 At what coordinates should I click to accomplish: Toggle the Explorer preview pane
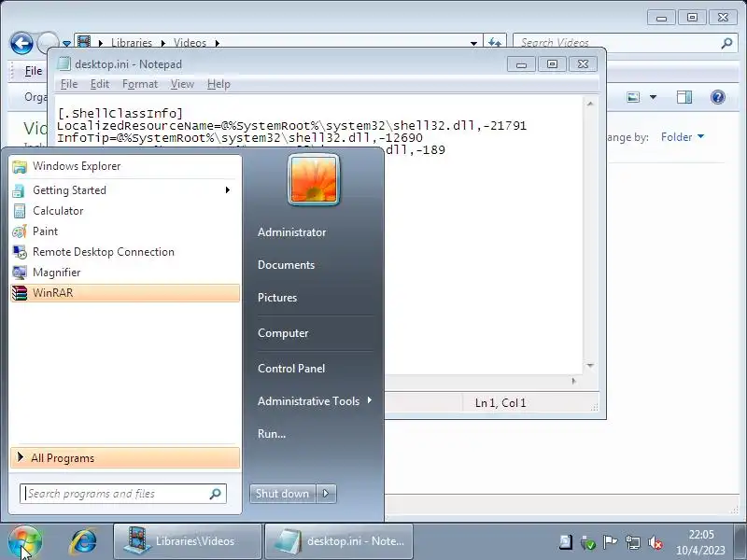tap(684, 98)
